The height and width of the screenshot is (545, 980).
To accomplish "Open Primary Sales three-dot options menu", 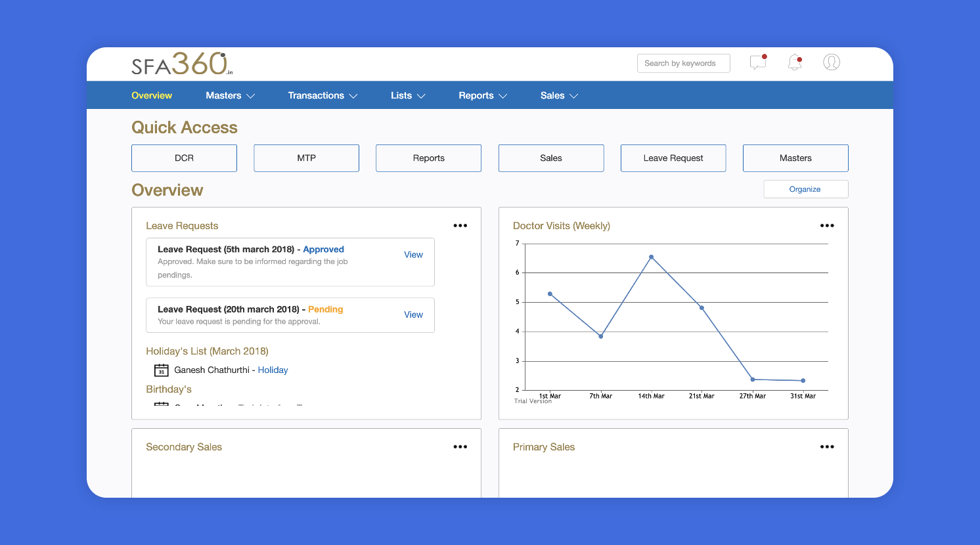I will point(827,447).
